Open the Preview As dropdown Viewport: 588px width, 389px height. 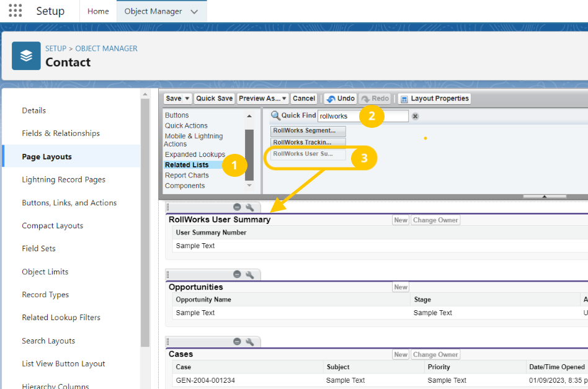click(263, 99)
